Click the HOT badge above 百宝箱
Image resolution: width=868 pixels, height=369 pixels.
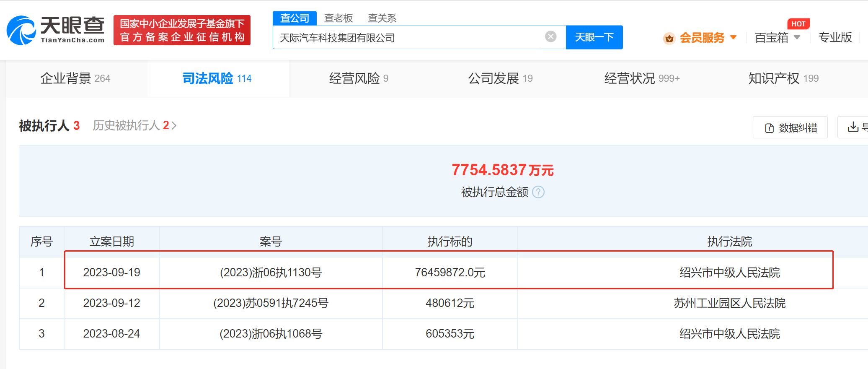[798, 24]
